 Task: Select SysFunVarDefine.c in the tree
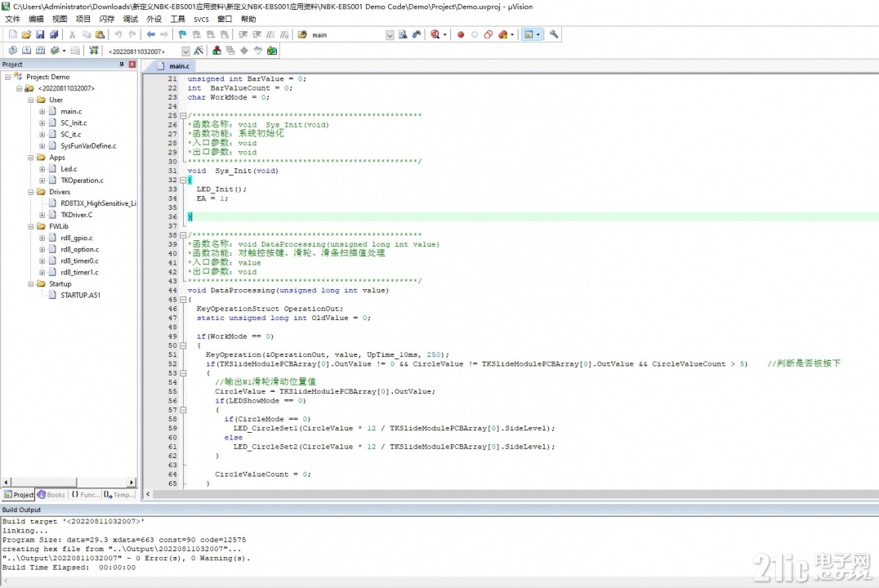88,145
